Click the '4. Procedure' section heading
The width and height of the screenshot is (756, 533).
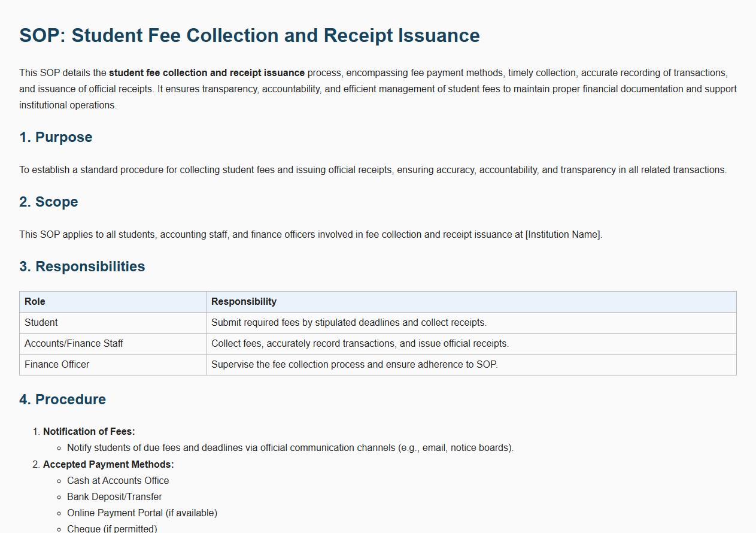click(x=62, y=399)
